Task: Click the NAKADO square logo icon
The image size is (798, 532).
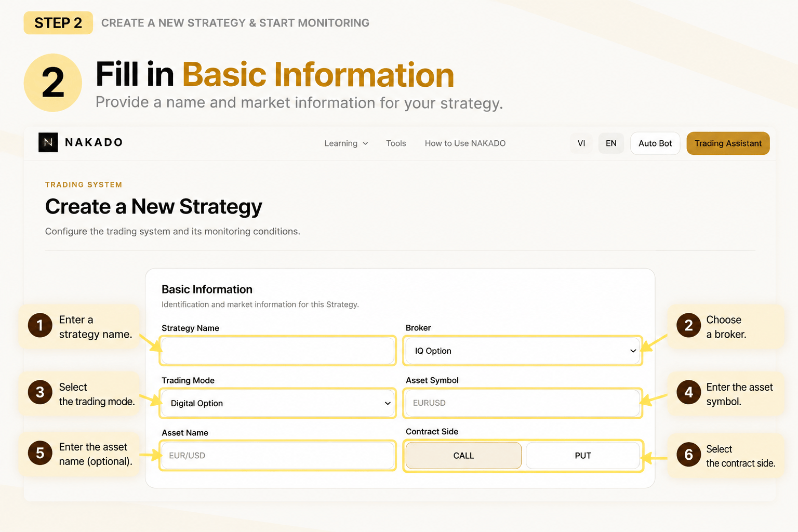Action: click(x=48, y=142)
